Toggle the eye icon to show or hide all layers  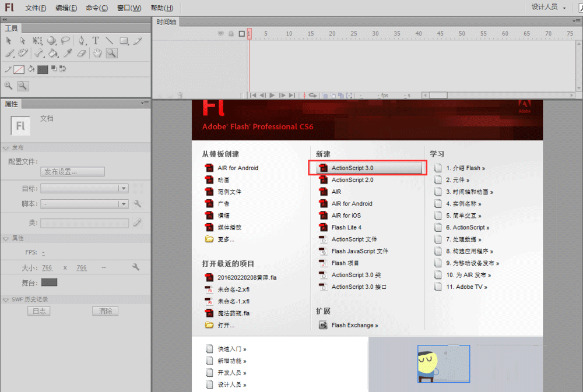click(221, 33)
